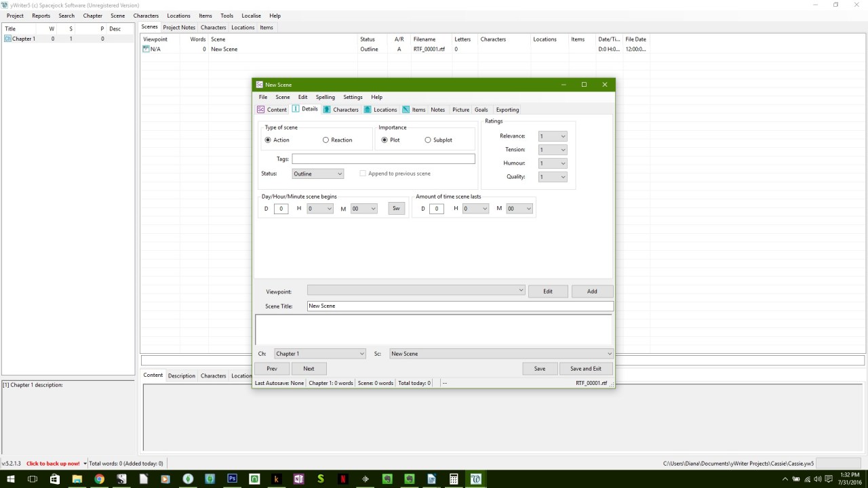Click the Save and Exit button
The width and height of the screenshot is (868, 488).
(585, 369)
